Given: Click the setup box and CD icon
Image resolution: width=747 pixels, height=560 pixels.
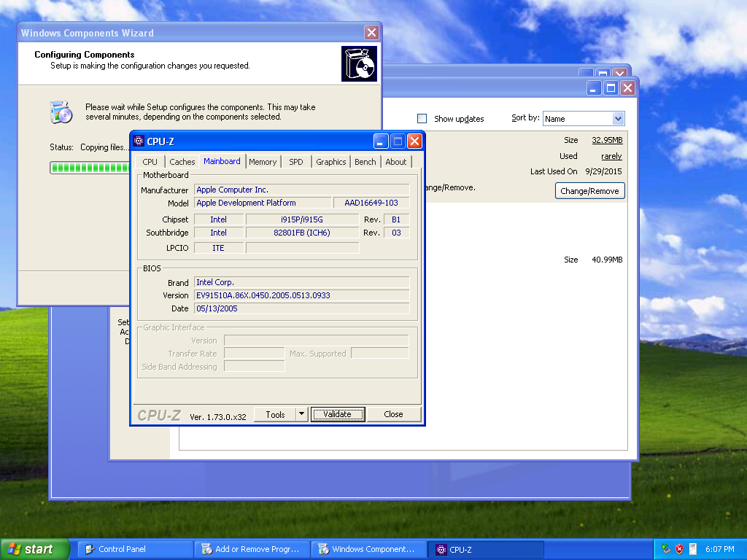Looking at the screenshot, I should coord(359,64).
